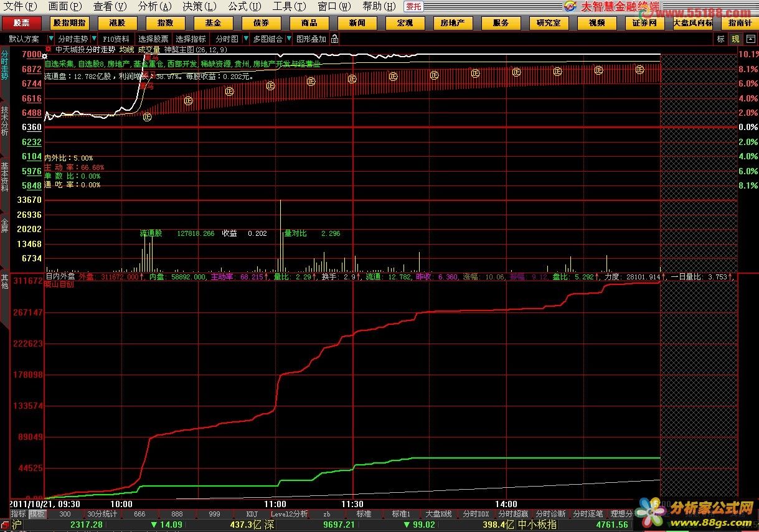This screenshot has height=532, width=759.
Task: Click the 默认方案 toolbar item
Action: tap(24, 39)
